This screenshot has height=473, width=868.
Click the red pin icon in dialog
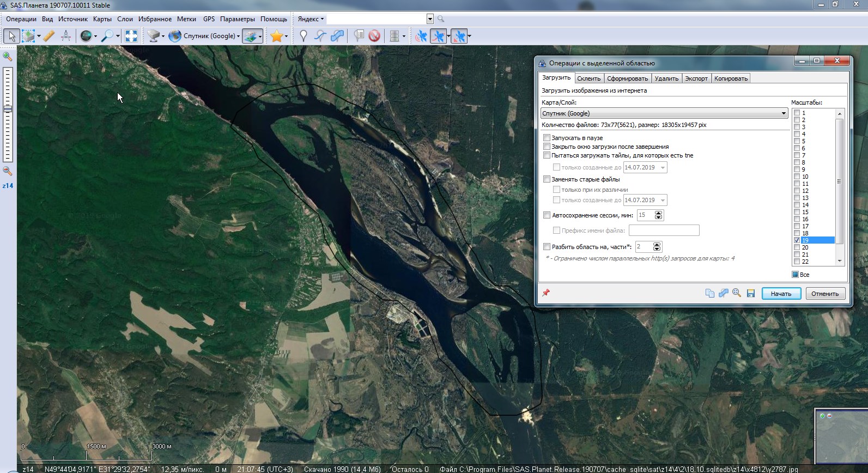546,293
